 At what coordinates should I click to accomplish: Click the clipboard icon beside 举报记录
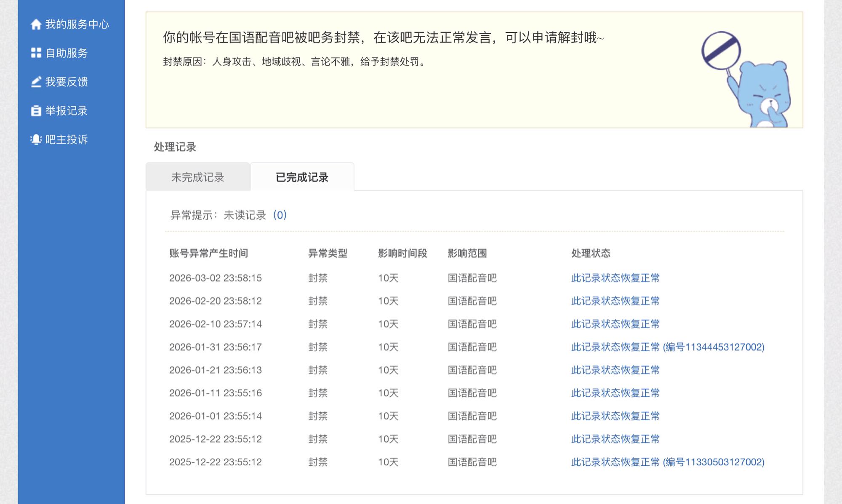[x=36, y=111]
